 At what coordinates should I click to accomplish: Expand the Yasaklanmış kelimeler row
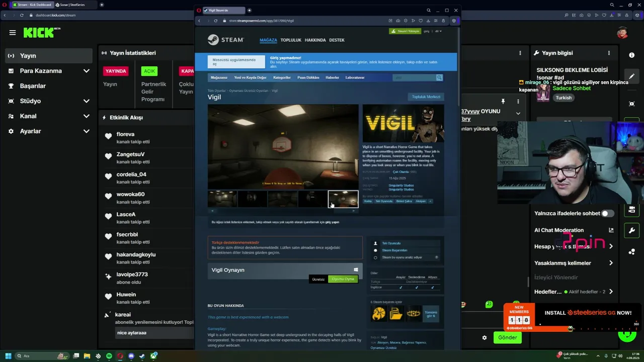click(574, 263)
